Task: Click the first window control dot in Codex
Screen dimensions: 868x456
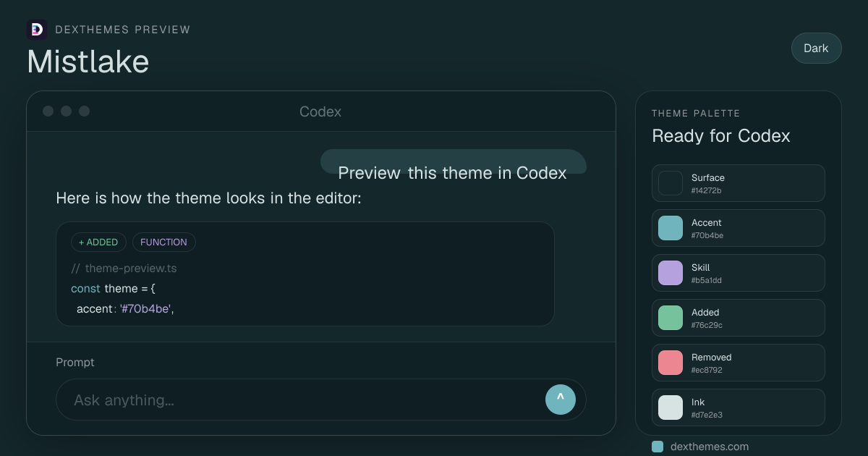Action: click(x=48, y=111)
